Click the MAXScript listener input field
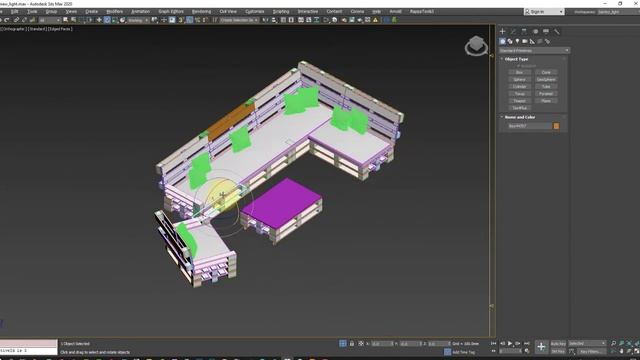This screenshot has width=640, height=360. tap(29, 351)
